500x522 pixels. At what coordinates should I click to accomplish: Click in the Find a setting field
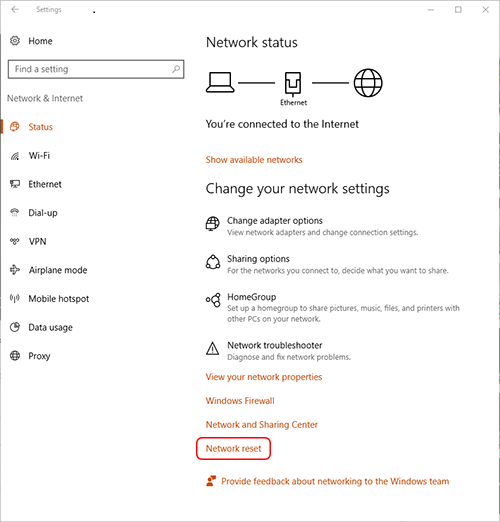point(96,69)
